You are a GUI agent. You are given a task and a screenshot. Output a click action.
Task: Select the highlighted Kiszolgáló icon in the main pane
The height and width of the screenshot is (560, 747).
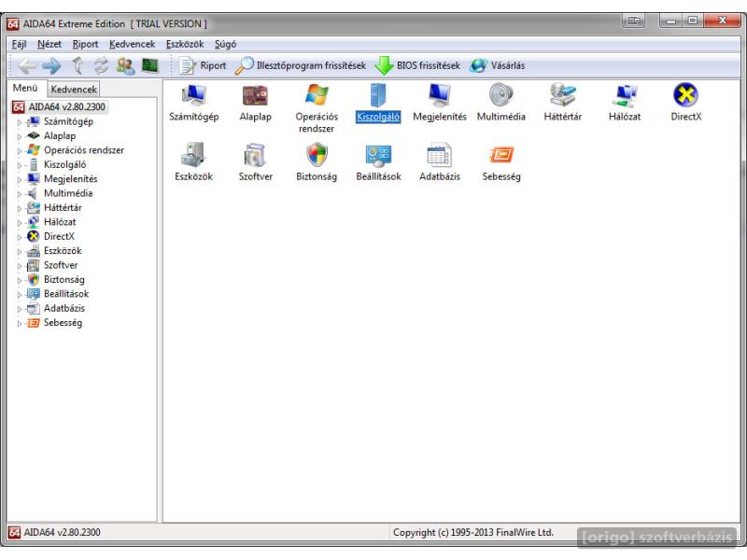(x=378, y=103)
